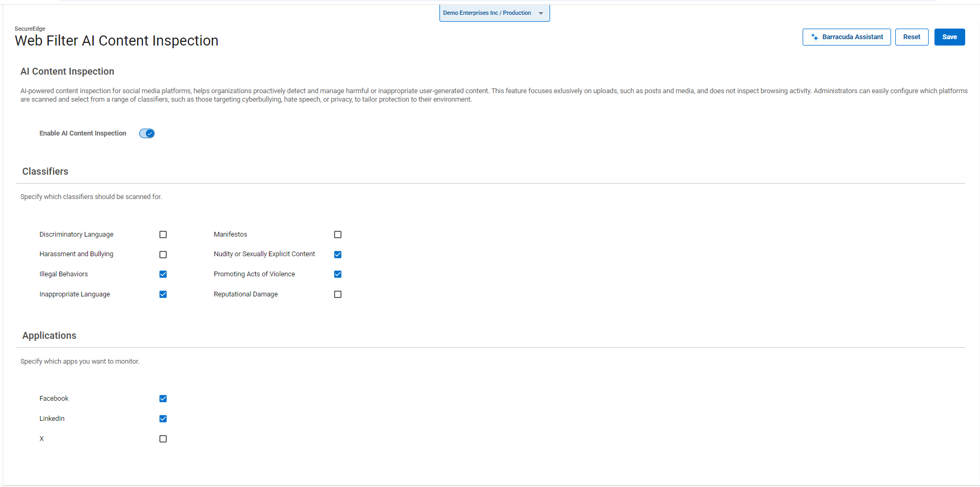980x487 pixels.
Task: Click the Reset button
Action: point(911,37)
